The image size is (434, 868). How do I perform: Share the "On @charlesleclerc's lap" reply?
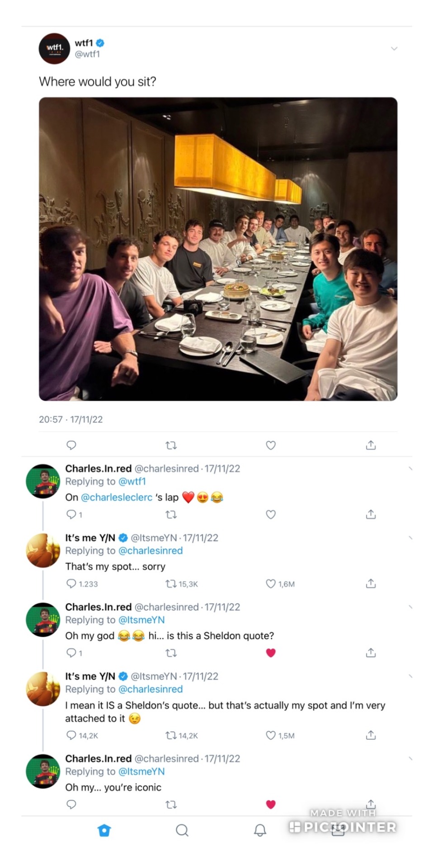[371, 514]
